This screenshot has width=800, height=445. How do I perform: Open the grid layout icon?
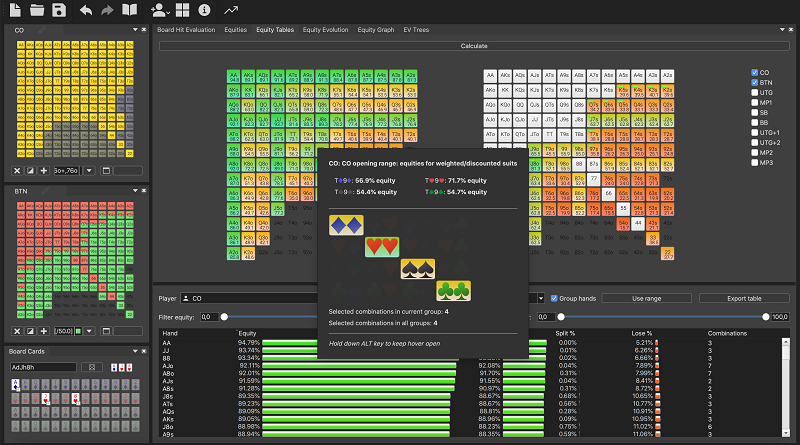(182, 10)
